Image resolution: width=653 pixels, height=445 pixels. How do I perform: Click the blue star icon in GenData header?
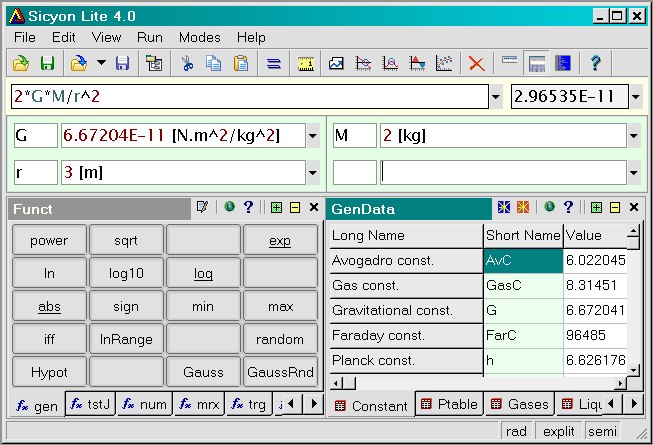pos(504,206)
